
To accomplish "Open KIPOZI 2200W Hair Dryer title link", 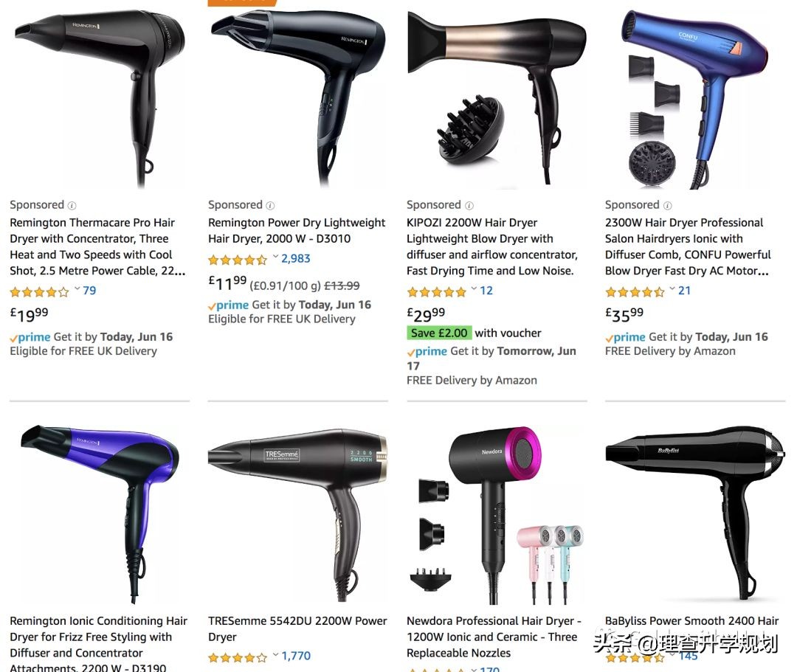I will [x=492, y=247].
